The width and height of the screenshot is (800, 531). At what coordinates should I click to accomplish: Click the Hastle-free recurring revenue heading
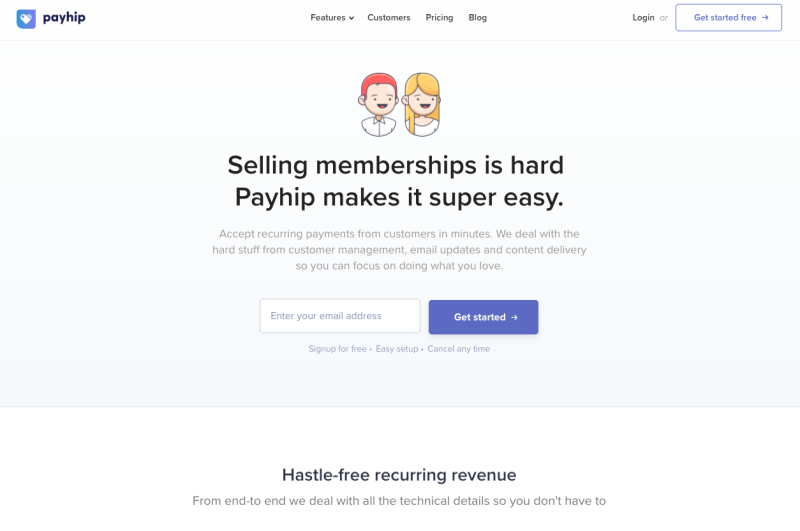point(399,475)
